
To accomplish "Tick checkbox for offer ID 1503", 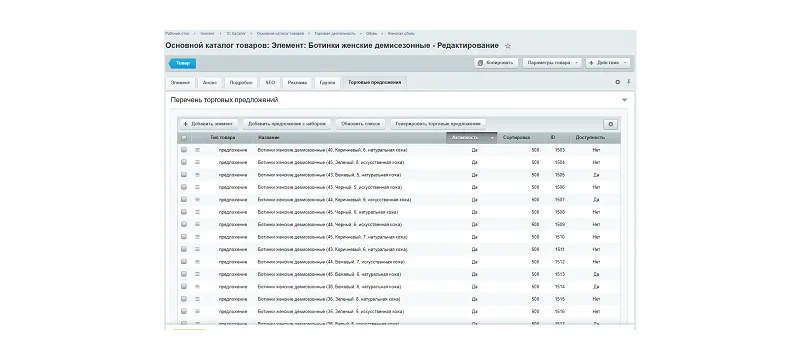I will point(184,150).
